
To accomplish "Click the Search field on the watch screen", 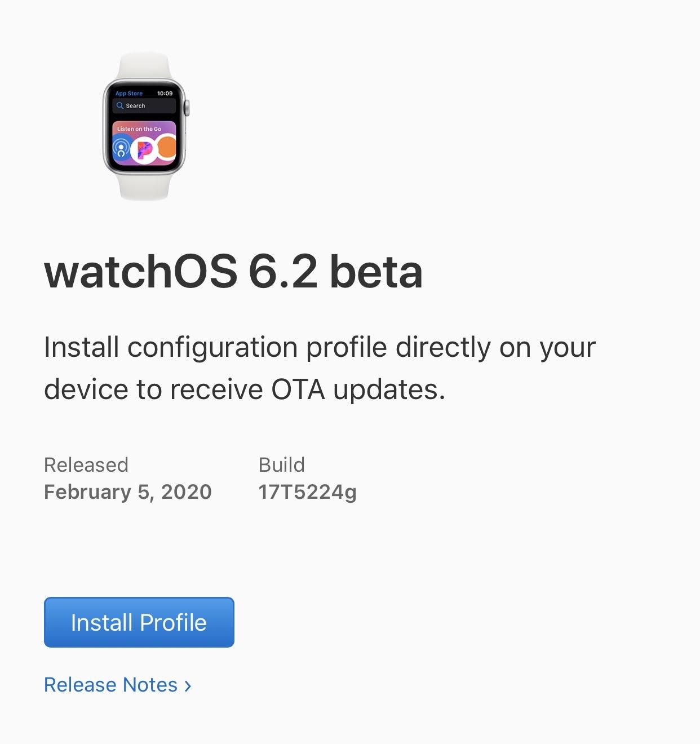I will [144, 106].
